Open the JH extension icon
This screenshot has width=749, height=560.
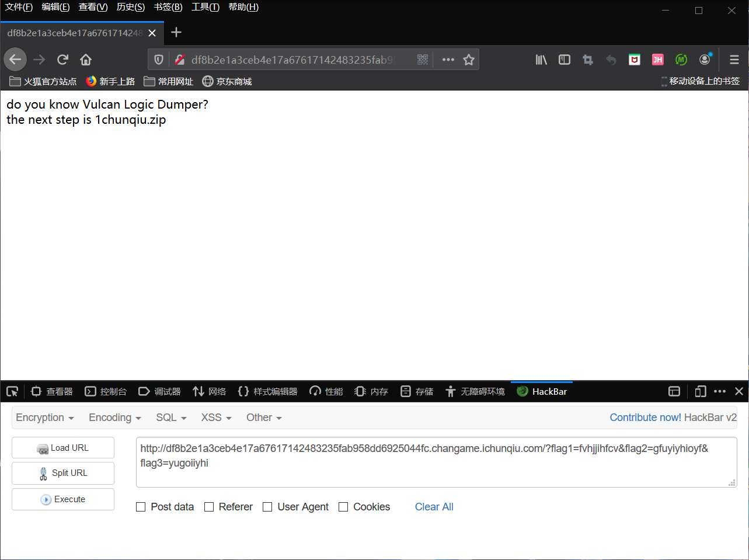pyautogui.click(x=658, y=60)
